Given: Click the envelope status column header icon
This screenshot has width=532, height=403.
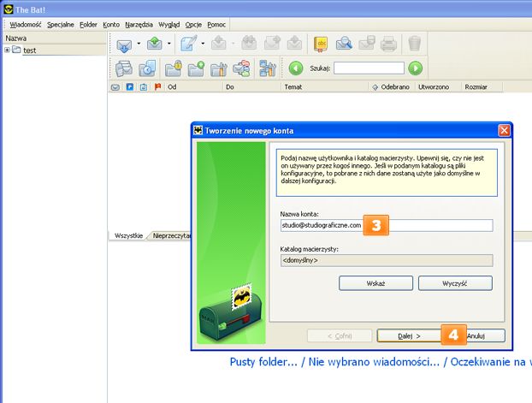Looking at the screenshot, I should click(115, 87).
